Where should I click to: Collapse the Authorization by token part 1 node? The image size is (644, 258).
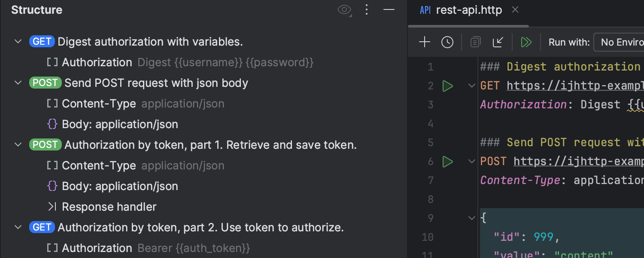pyautogui.click(x=18, y=145)
